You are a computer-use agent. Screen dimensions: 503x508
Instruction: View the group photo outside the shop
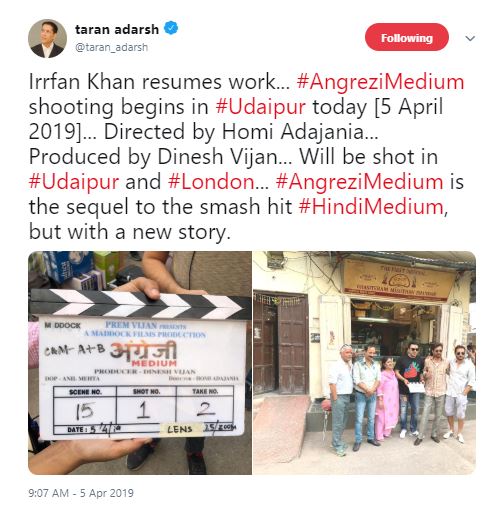tap(364, 363)
